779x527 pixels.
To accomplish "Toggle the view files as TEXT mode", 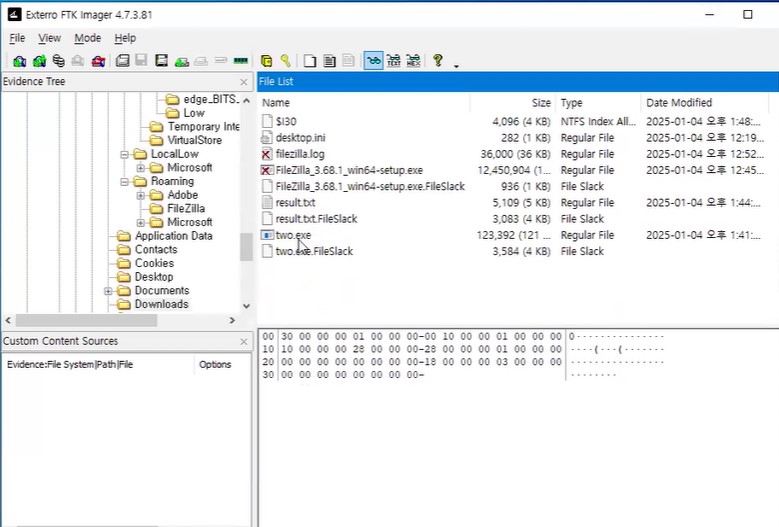I will pyautogui.click(x=393, y=61).
